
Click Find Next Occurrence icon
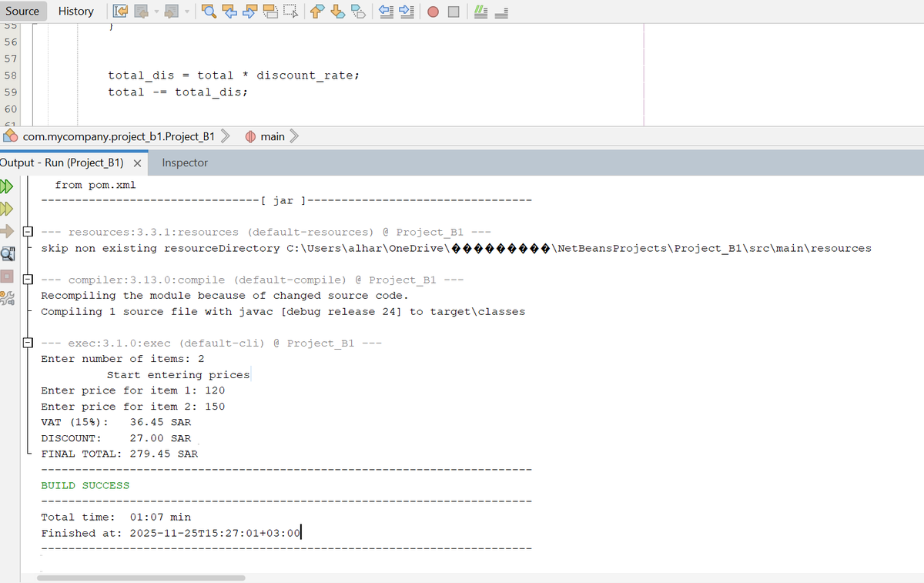(x=250, y=12)
